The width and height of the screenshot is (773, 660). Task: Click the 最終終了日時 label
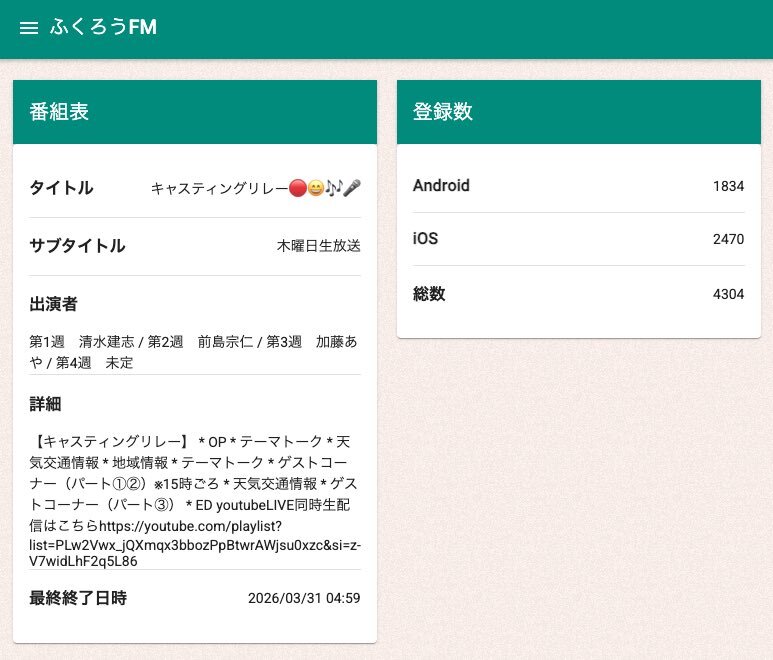[78, 598]
